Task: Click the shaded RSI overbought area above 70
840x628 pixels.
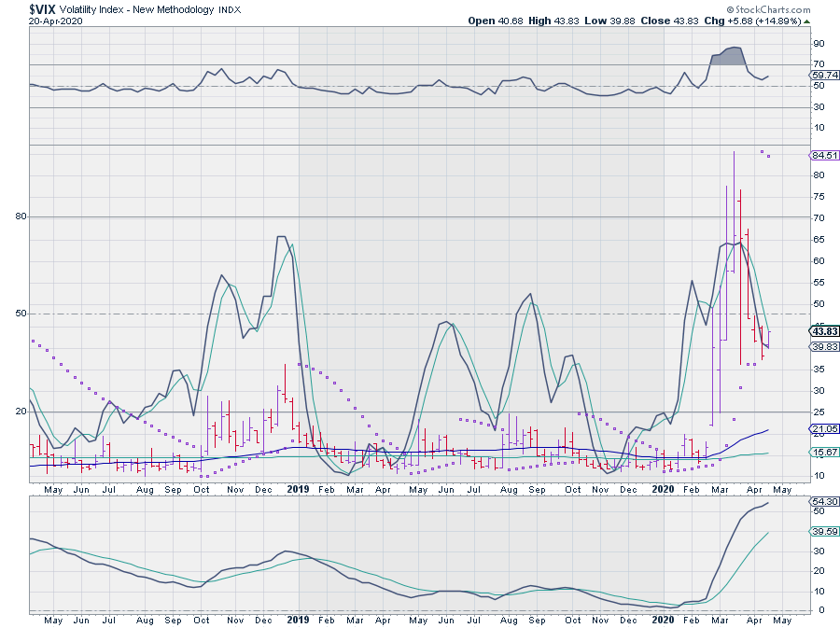Action: click(726, 55)
